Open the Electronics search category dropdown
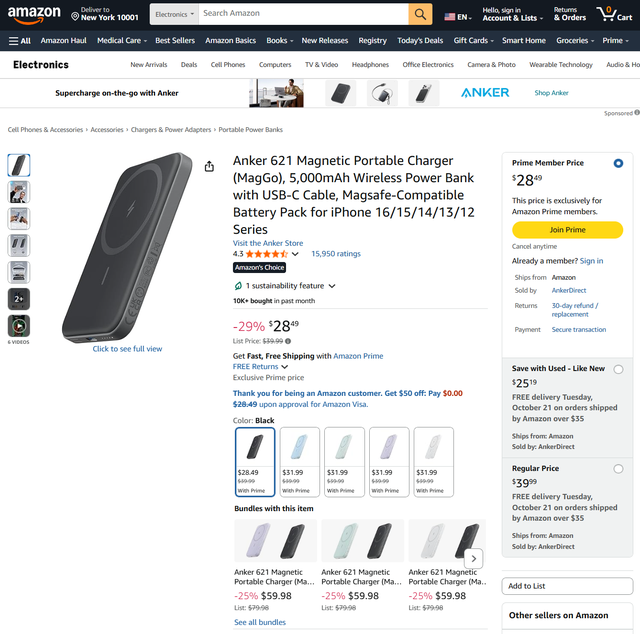 click(173, 14)
